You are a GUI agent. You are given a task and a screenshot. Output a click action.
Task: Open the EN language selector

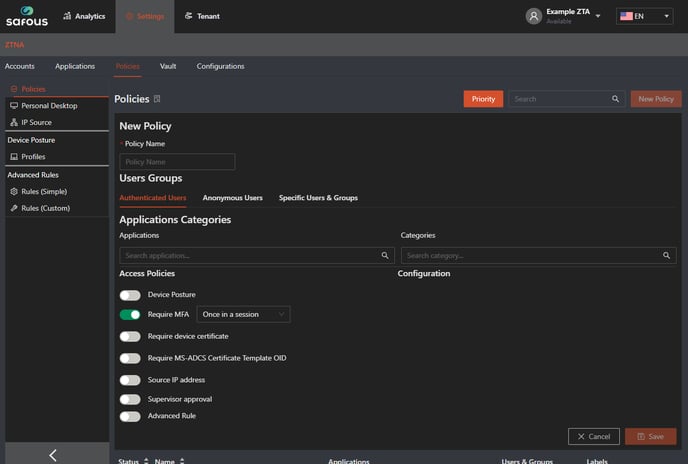coord(644,16)
